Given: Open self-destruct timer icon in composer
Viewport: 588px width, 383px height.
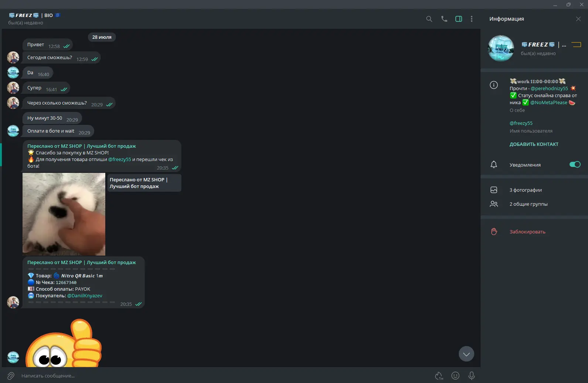Looking at the screenshot, I should 439,376.
